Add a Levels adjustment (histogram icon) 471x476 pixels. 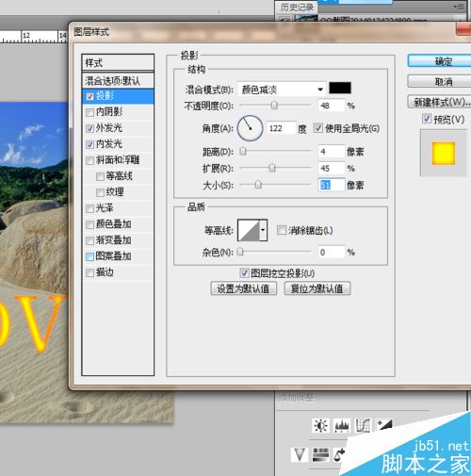tap(342, 426)
